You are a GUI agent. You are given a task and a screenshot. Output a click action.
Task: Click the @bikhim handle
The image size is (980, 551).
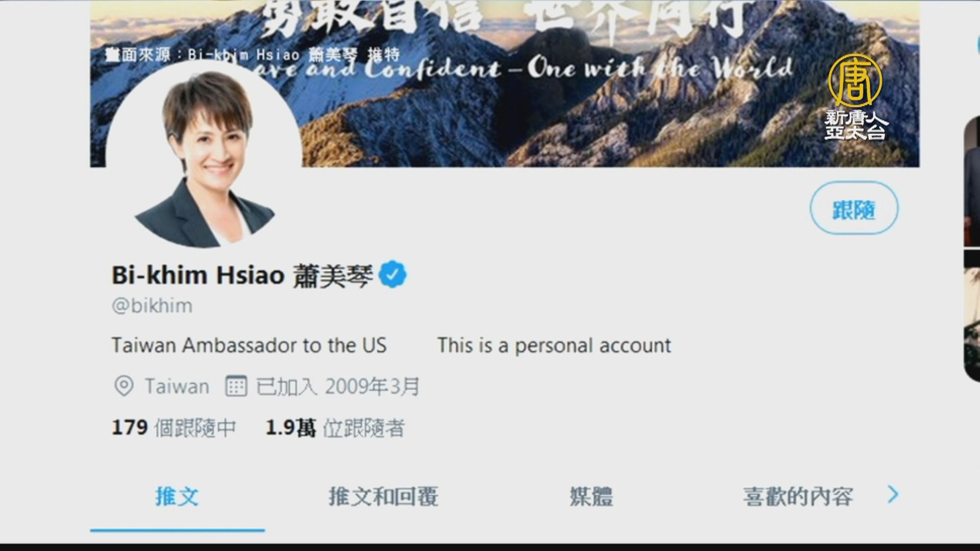(x=152, y=306)
